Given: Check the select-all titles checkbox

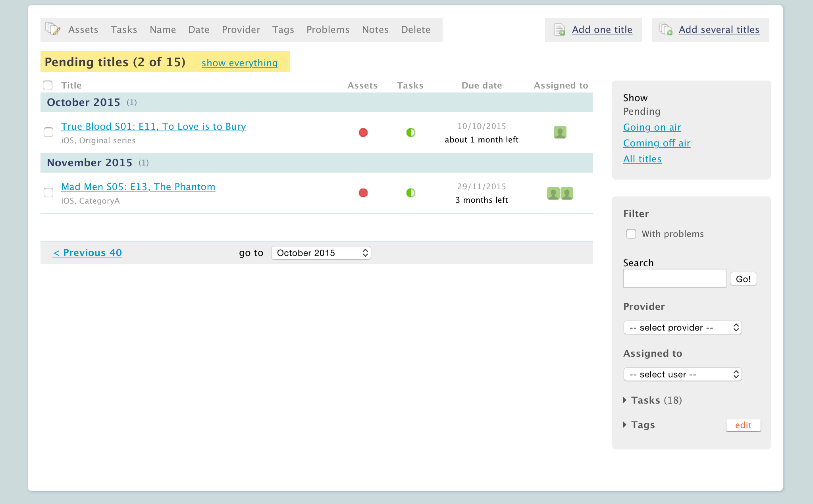Looking at the screenshot, I should [x=48, y=85].
